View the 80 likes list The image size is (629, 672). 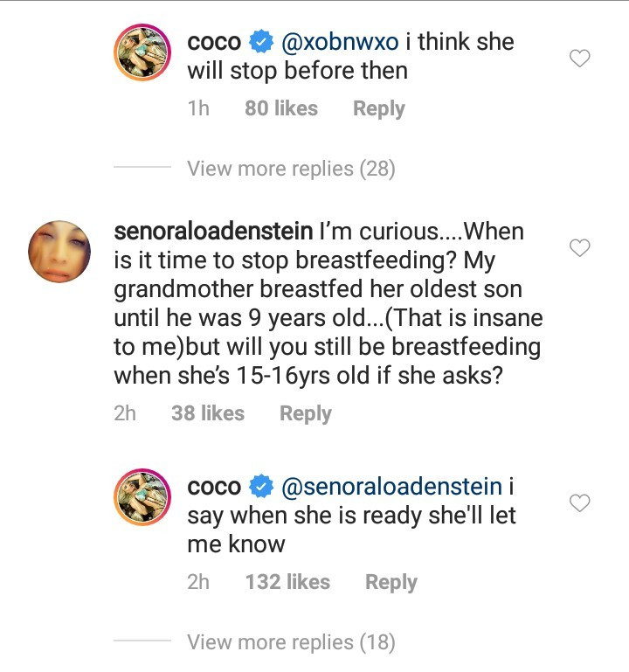(x=281, y=109)
